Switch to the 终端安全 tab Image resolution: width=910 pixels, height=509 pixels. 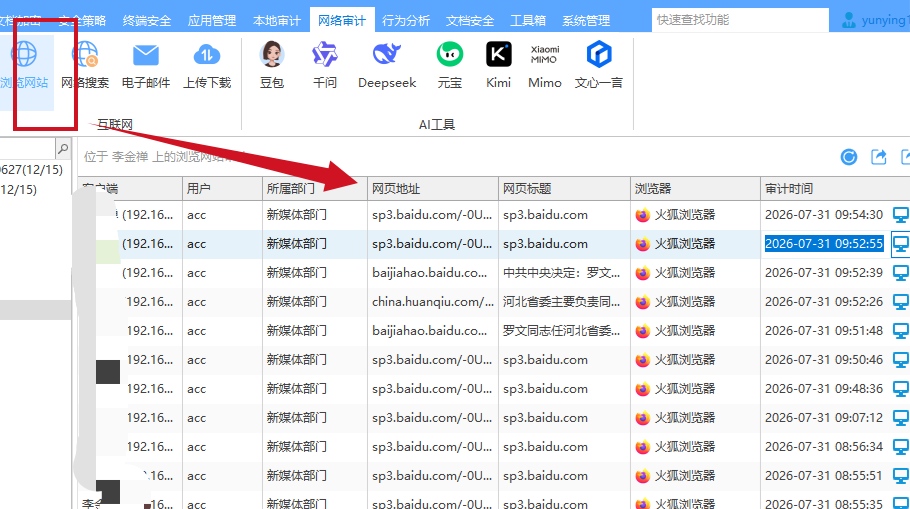point(147,21)
